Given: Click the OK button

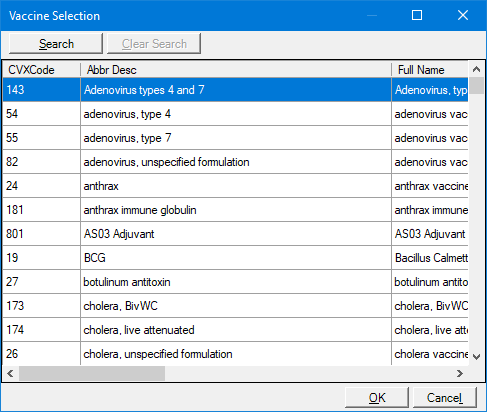Looking at the screenshot, I should (377, 398).
